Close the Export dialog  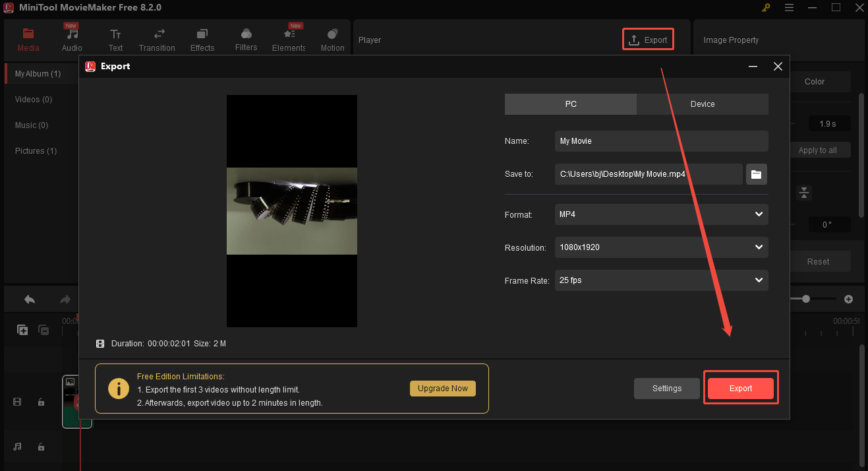click(x=778, y=67)
